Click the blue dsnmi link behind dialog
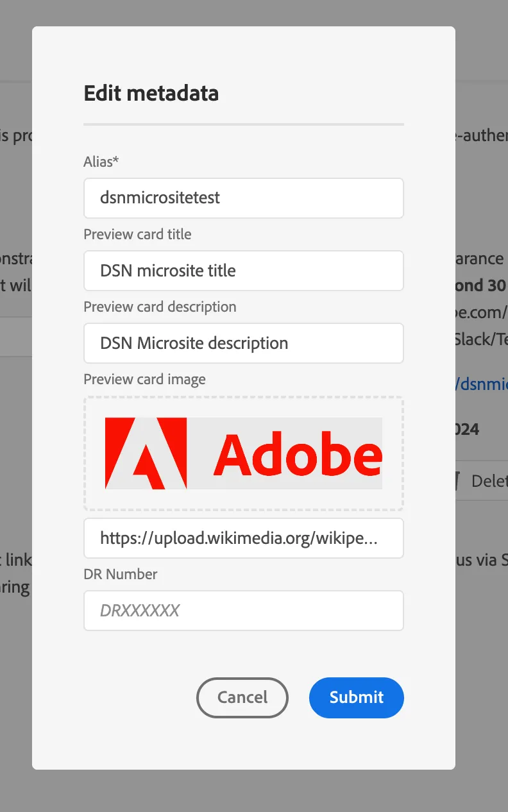 (481, 384)
